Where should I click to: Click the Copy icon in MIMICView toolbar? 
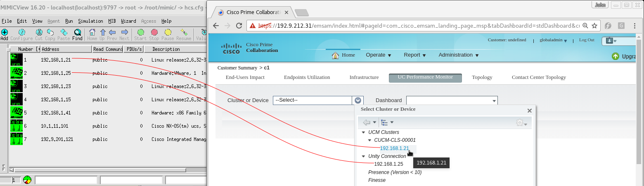click(50, 32)
